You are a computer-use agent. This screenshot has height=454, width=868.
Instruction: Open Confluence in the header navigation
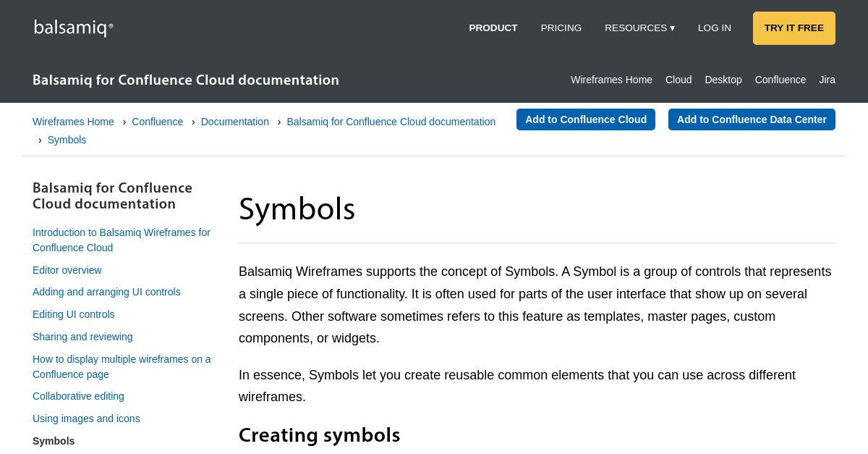(780, 80)
